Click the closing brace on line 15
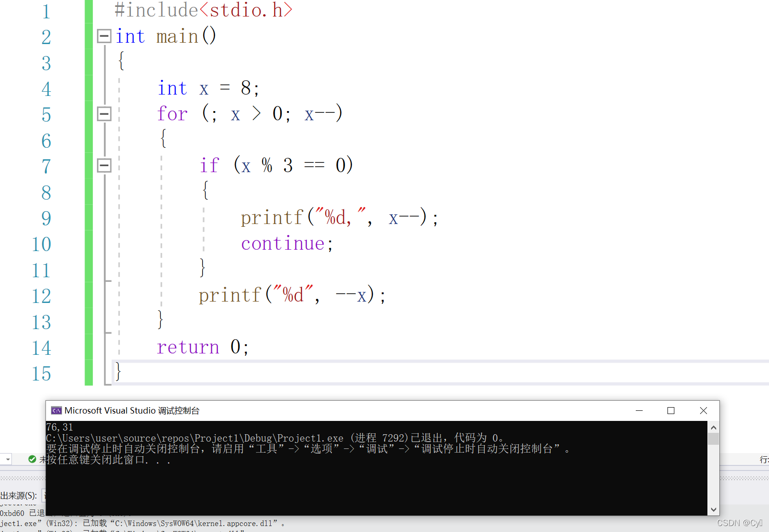 118,371
